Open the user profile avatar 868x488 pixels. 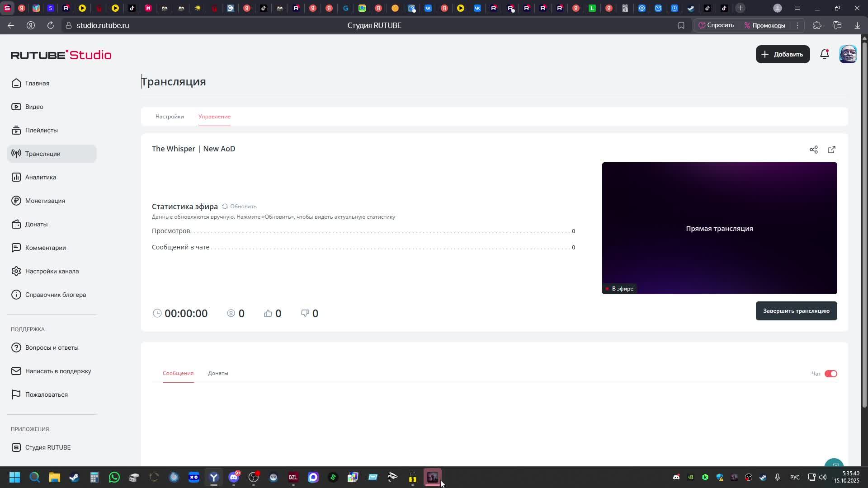[x=848, y=54]
